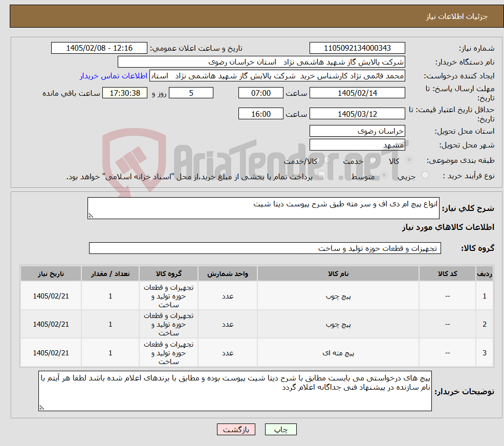Click the general description text area
Viewport: 504px width, 446px height.
263,208
